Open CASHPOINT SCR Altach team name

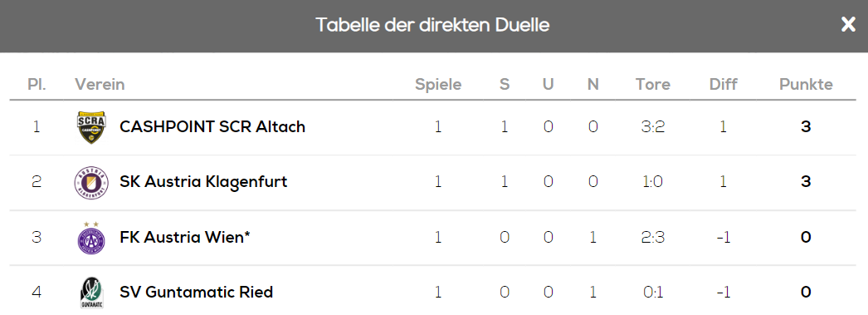pos(212,127)
